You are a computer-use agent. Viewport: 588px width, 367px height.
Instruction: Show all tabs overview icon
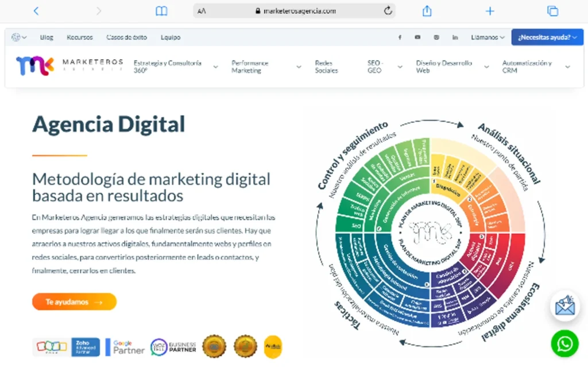click(552, 11)
